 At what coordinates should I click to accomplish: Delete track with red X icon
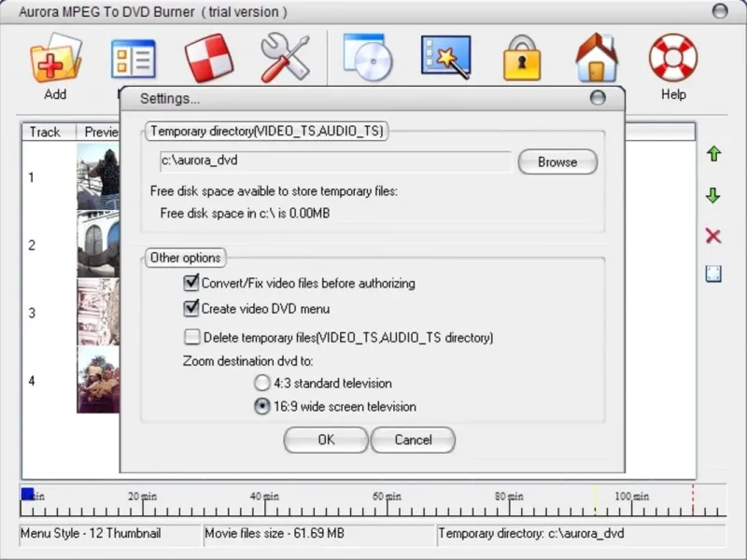point(713,236)
